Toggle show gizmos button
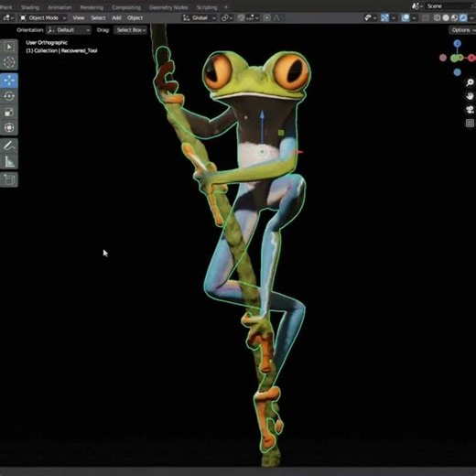Screen dimensions: 476x476 (384, 18)
